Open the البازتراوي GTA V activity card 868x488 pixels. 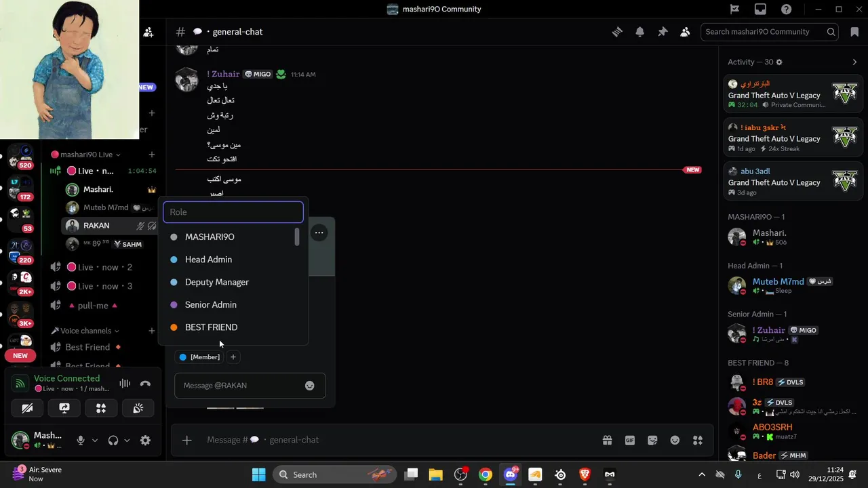coord(793,94)
